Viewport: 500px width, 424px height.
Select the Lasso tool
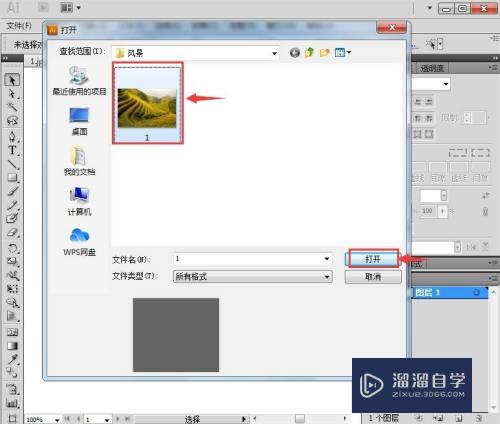(x=12, y=120)
